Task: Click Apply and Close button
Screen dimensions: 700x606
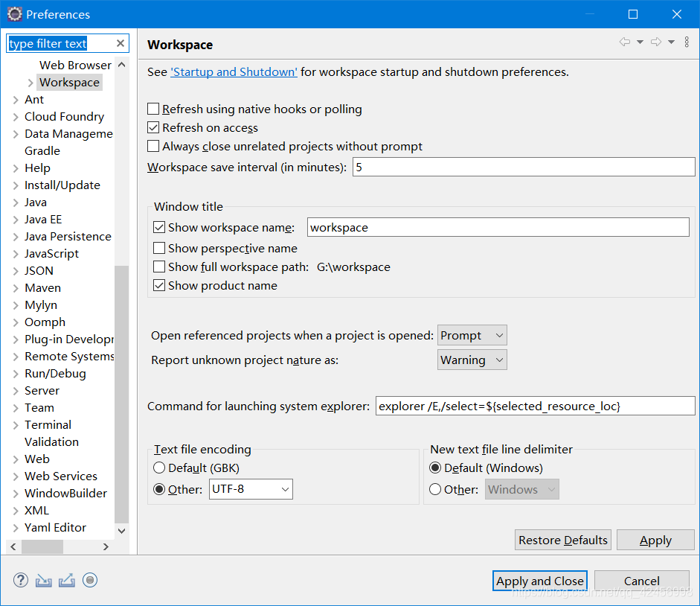Action: [x=540, y=581]
